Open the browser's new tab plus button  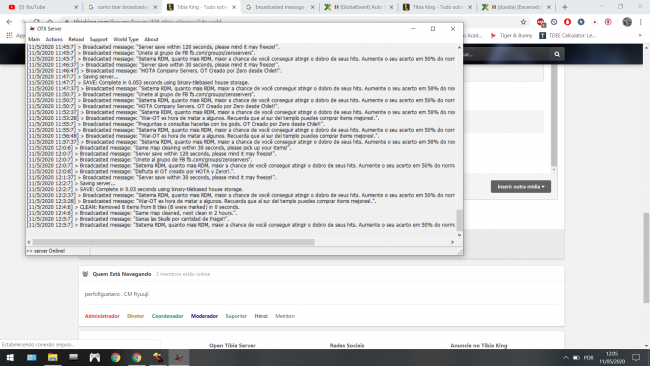pos(565,7)
